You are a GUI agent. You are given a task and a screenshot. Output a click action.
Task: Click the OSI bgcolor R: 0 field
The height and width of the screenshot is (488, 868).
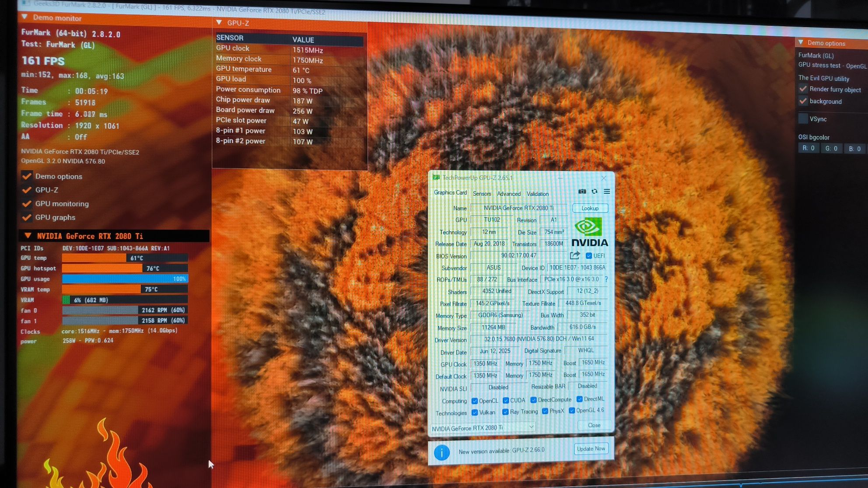[x=808, y=148]
